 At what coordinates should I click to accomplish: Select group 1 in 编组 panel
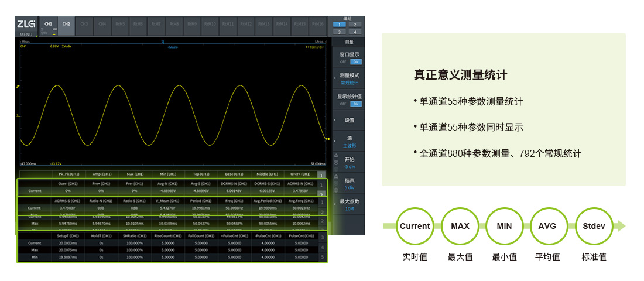(340, 25)
